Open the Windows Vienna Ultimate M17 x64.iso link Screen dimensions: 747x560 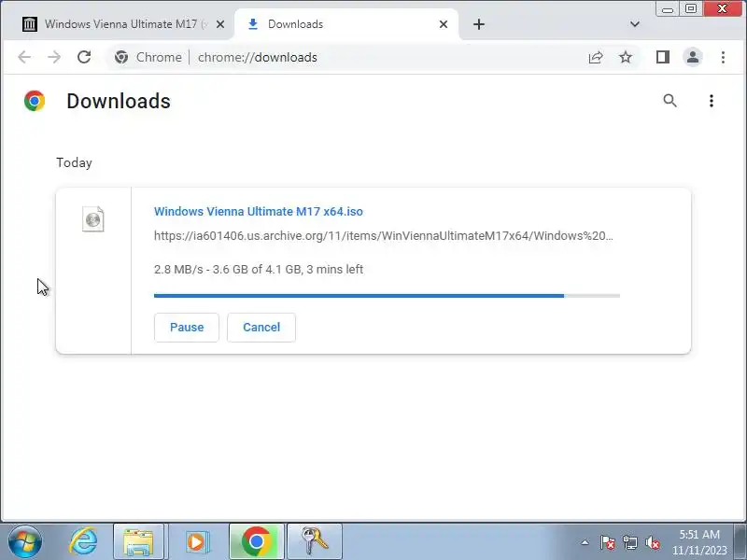pos(259,212)
